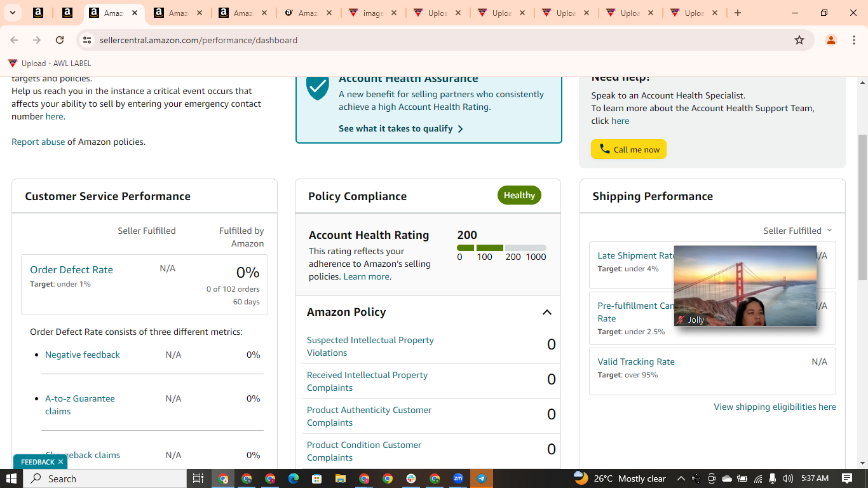Open the Seller Fulfilled dropdown in Shipping Performance

coord(797,231)
